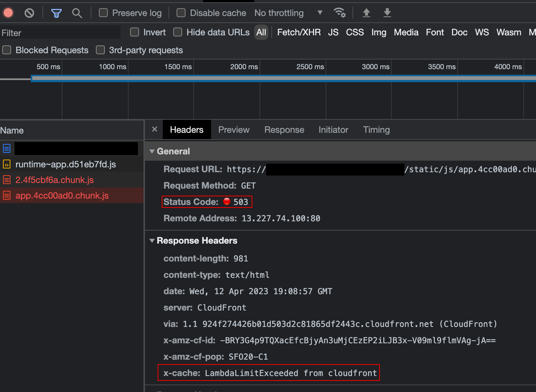Viewport: 536px width, 392px height.
Task: Export HAR file with the download icon
Action: 387,12
